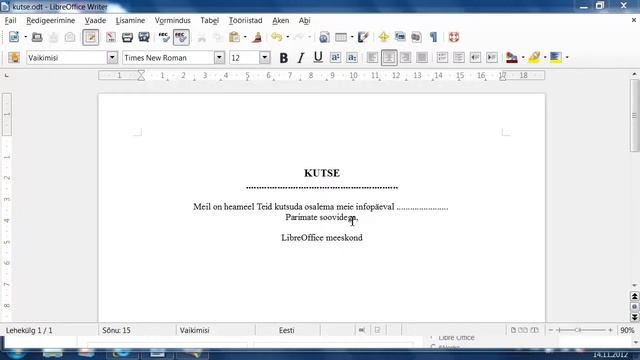Click Lehekülg 1 / 1 page indicator

click(29, 330)
